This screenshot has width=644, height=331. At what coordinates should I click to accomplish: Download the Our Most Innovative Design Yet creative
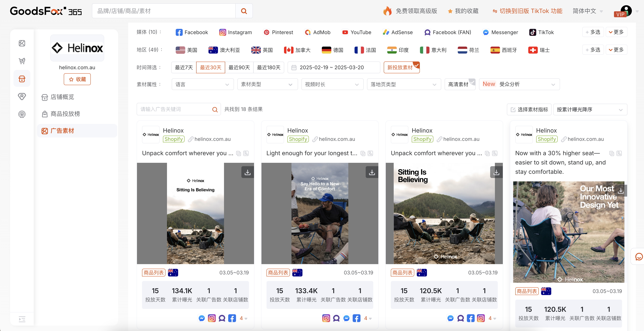[621, 191]
